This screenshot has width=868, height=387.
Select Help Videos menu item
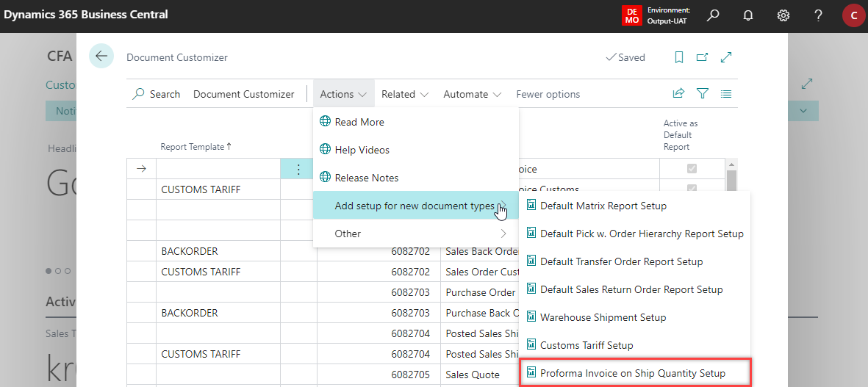(x=416, y=150)
